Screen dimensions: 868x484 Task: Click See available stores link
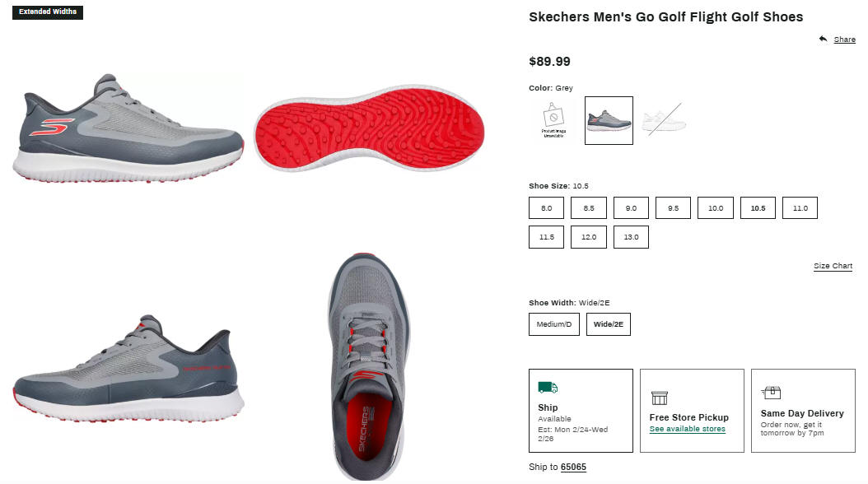point(688,429)
